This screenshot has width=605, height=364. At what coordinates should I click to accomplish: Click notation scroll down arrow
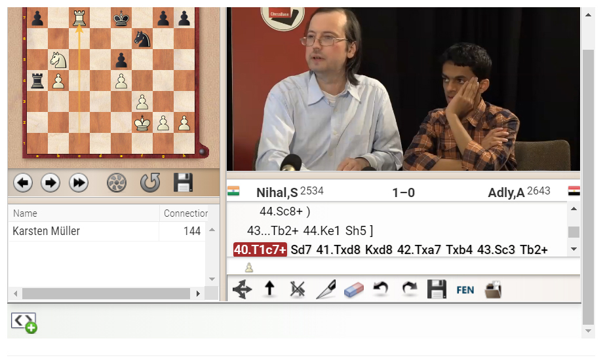coord(574,249)
